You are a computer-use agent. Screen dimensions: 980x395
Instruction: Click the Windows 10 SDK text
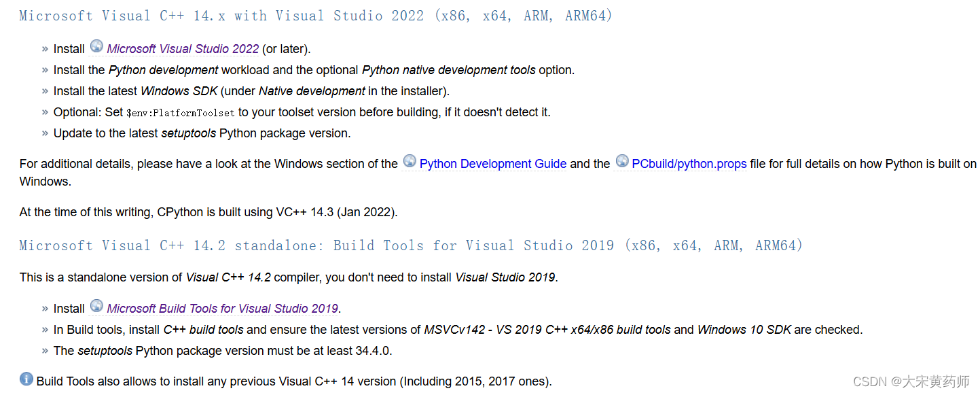point(744,330)
